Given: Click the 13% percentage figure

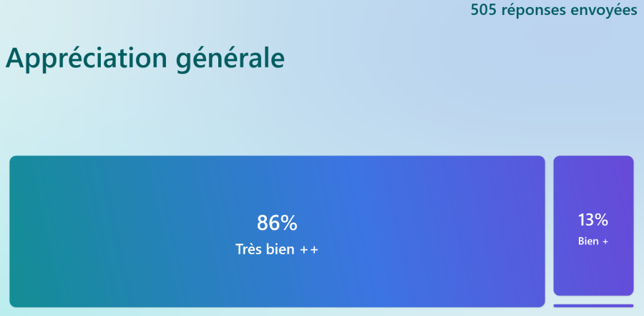Looking at the screenshot, I should [x=593, y=220].
